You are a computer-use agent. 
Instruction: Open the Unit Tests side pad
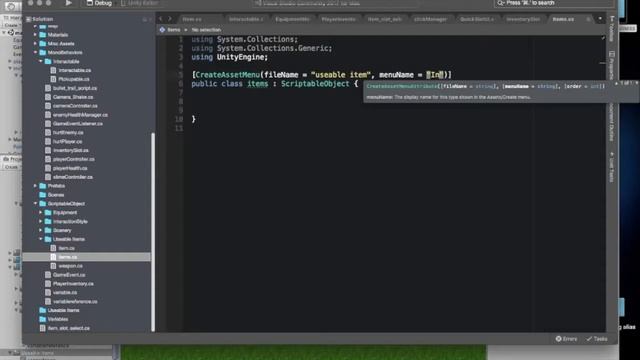(611, 167)
